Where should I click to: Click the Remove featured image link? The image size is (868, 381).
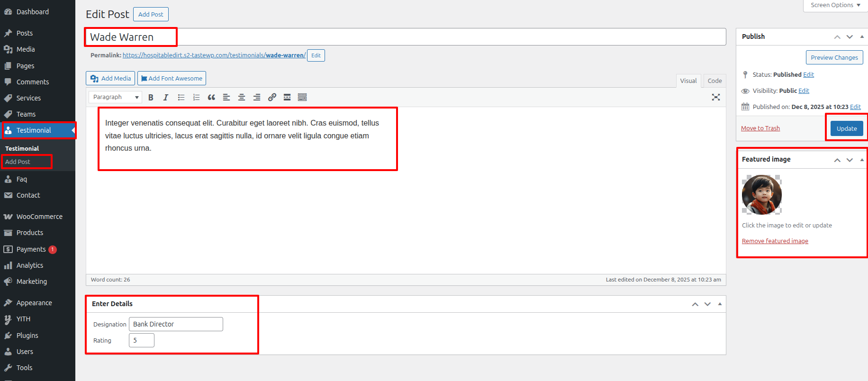775,241
